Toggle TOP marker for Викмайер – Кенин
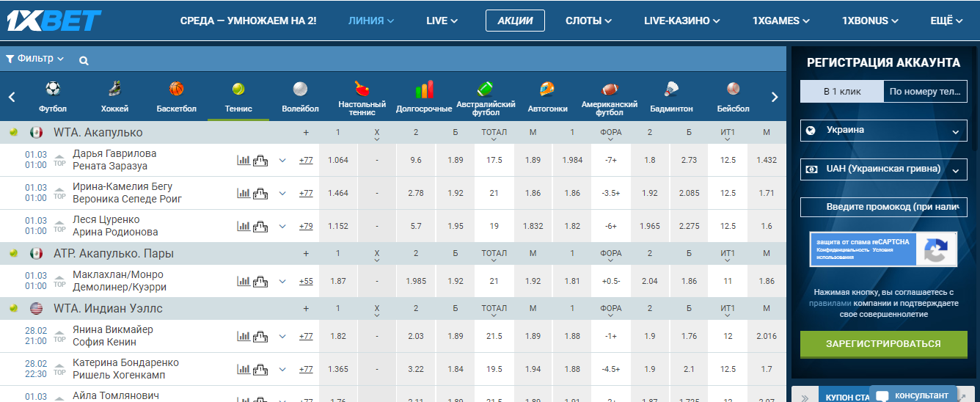 60,337
